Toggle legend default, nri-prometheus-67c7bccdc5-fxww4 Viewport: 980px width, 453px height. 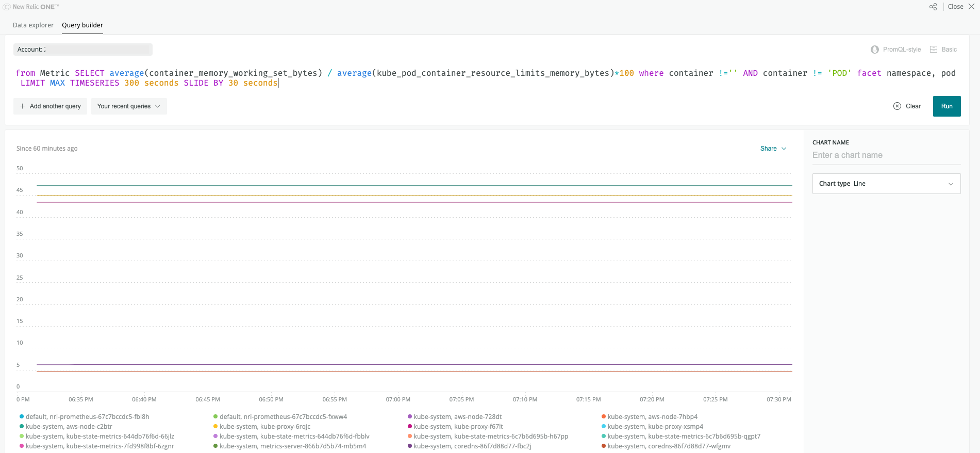pos(280,417)
